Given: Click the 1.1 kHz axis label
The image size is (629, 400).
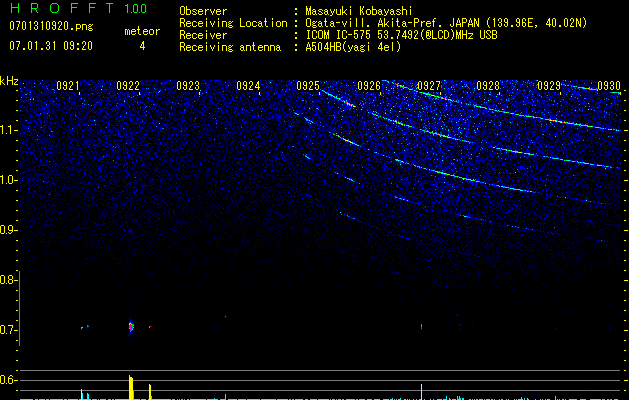Looking at the screenshot, I should coord(7,130).
